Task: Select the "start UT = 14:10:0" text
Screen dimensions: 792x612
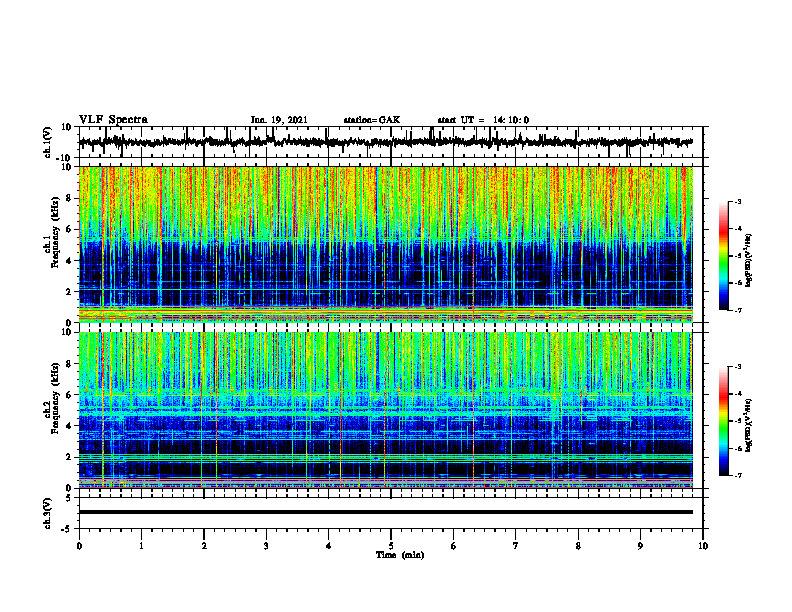Action: tap(483, 120)
